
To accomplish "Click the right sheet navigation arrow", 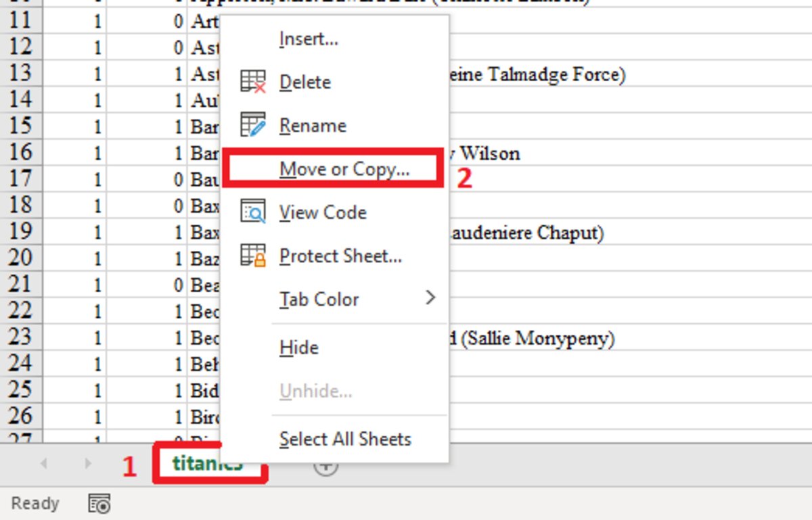I will (x=88, y=465).
